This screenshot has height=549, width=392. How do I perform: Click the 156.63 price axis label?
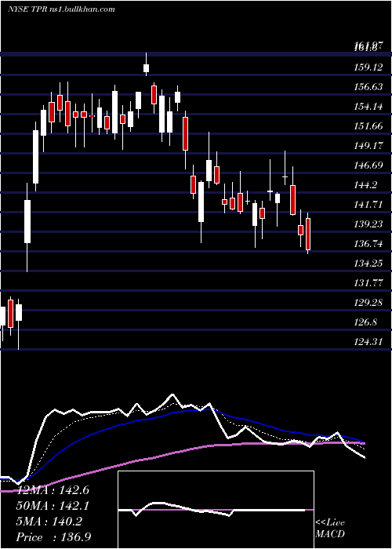tap(368, 86)
